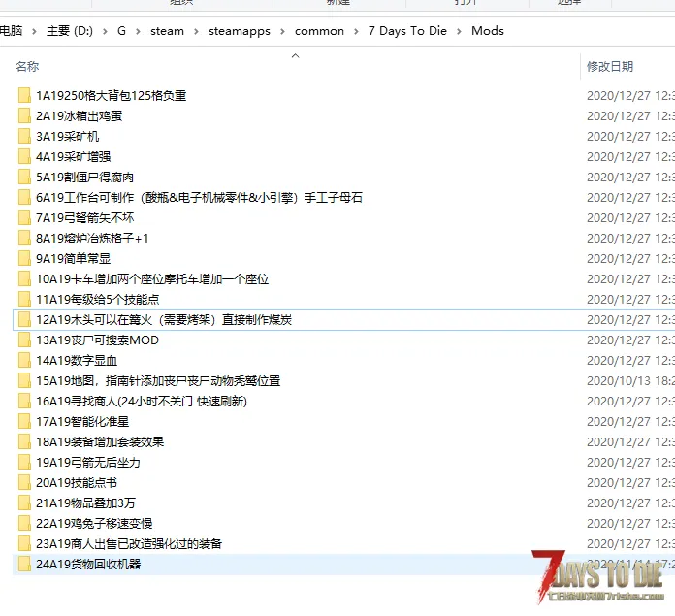Click folder icon beside 18A19装备增加套装效果
Viewport: 675px width, 616px height.
tap(24, 442)
